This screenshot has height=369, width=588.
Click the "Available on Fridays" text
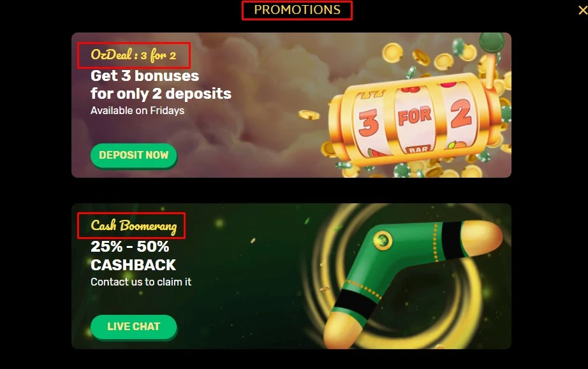point(137,110)
